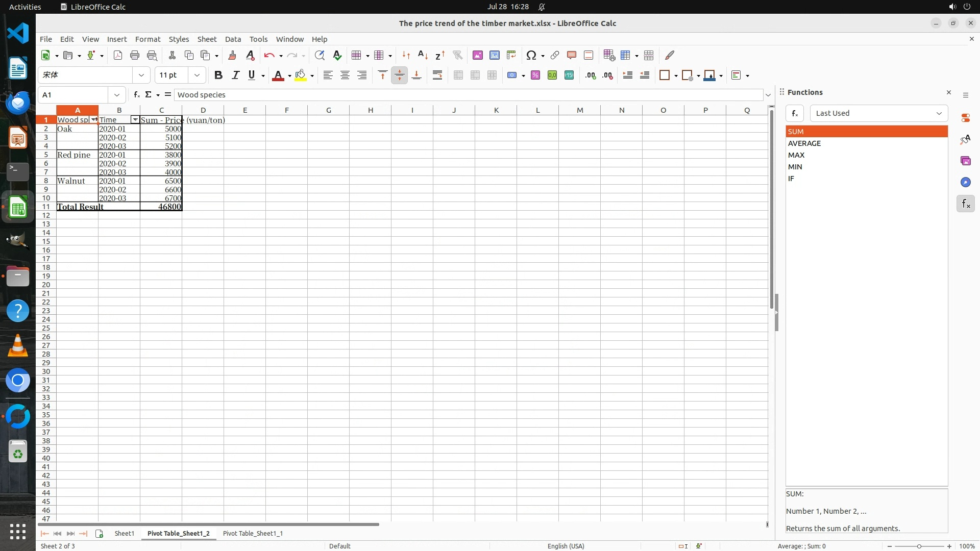Click the Clone Formatting paintbrush icon
The height and width of the screenshot is (551, 980).
click(232, 55)
